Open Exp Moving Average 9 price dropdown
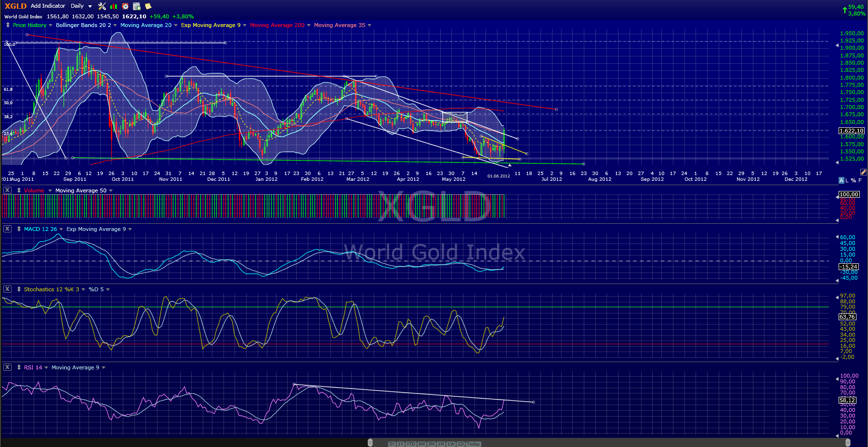Screen dimensions: 868x447 click(x=245, y=26)
